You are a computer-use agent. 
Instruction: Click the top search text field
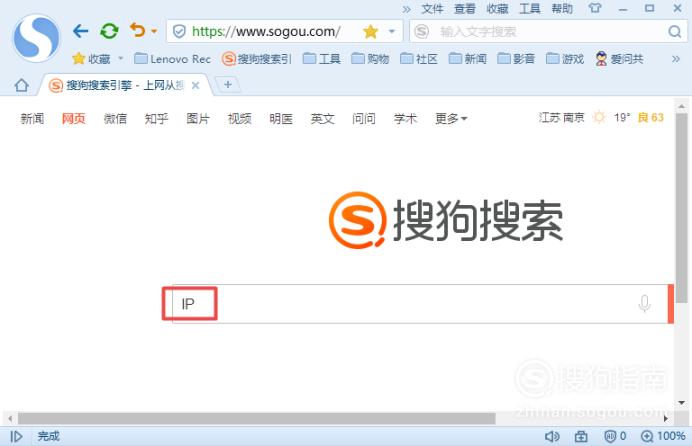tap(547, 31)
